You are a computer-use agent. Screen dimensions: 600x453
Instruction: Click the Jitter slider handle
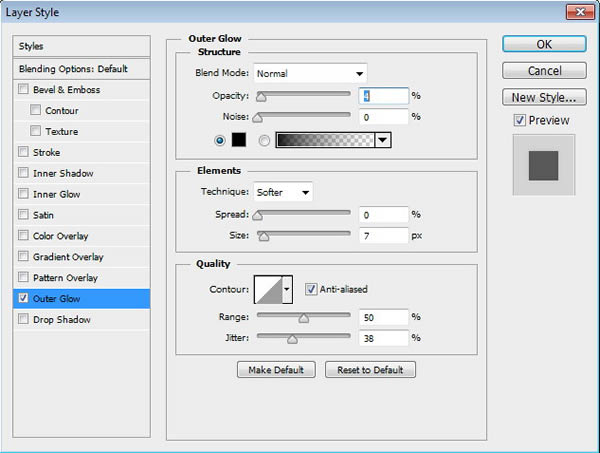click(x=292, y=339)
